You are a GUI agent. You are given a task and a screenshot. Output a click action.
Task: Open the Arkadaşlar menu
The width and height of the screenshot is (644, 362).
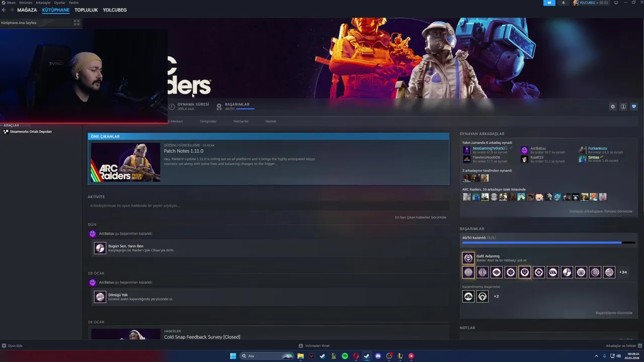[43, 3]
